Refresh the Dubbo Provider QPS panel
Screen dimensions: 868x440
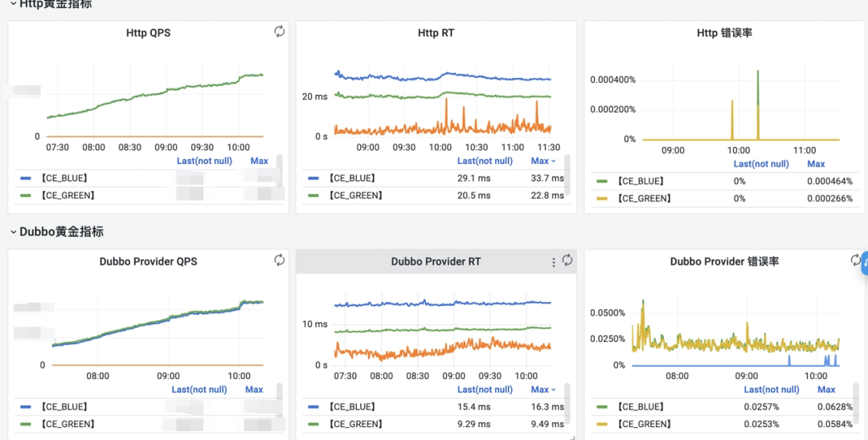(280, 260)
